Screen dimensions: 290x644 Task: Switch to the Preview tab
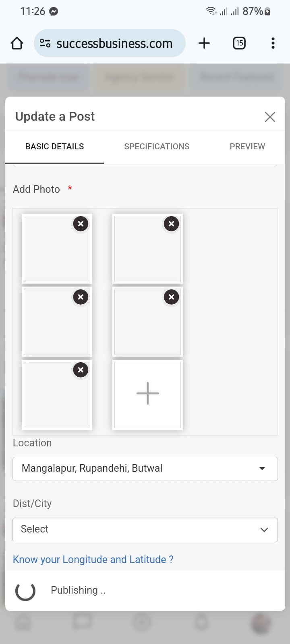coord(247,147)
